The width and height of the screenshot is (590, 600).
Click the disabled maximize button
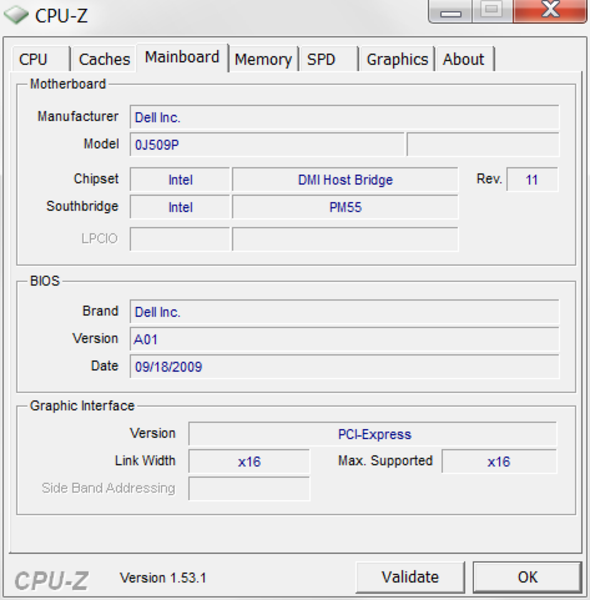click(492, 11)
